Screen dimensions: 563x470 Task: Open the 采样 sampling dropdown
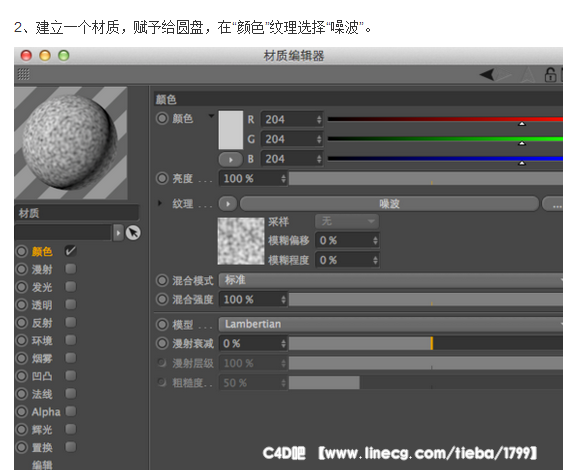click(347, 221)
